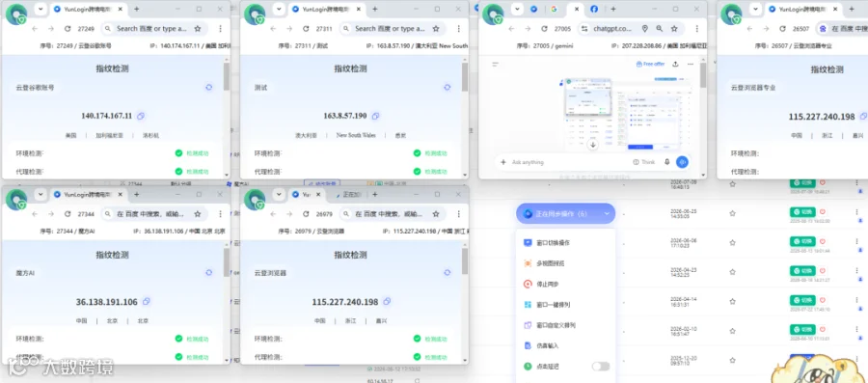Star the row dated 2026-02-10

[x=732, y=331]
